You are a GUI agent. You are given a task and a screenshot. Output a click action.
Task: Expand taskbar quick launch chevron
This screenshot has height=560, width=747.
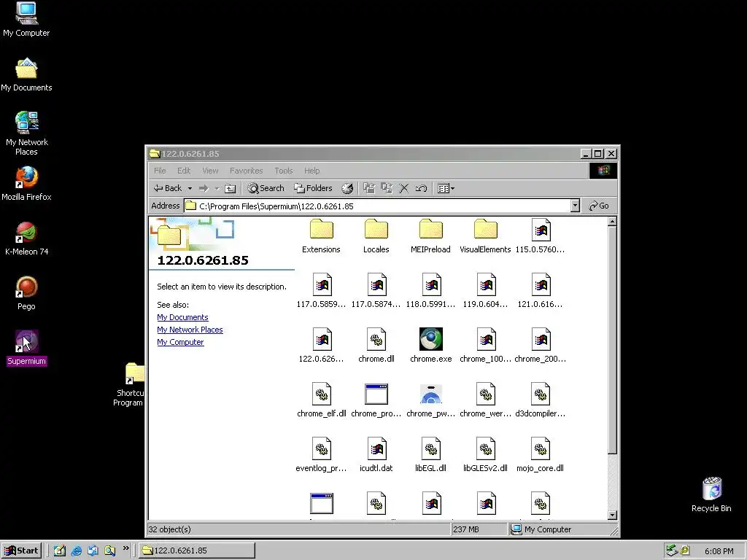pos(125,548)
